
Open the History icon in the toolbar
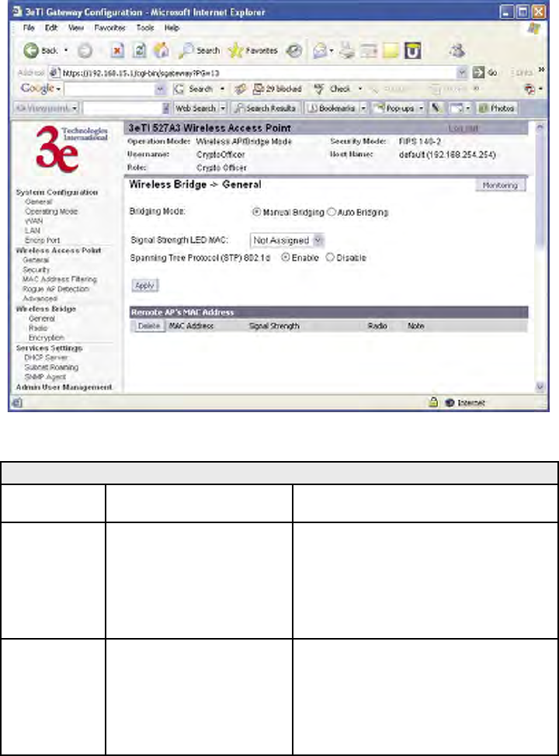[293, 50]
